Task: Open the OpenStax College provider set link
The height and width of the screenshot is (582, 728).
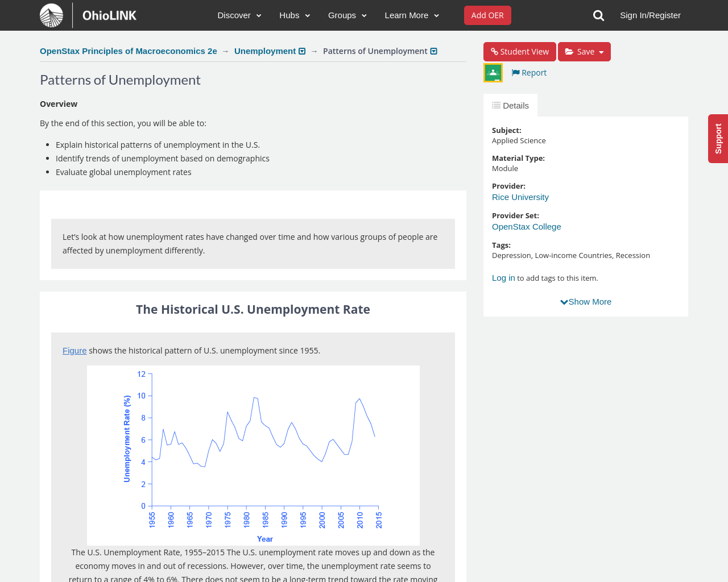Action: (x=526, y=227)
